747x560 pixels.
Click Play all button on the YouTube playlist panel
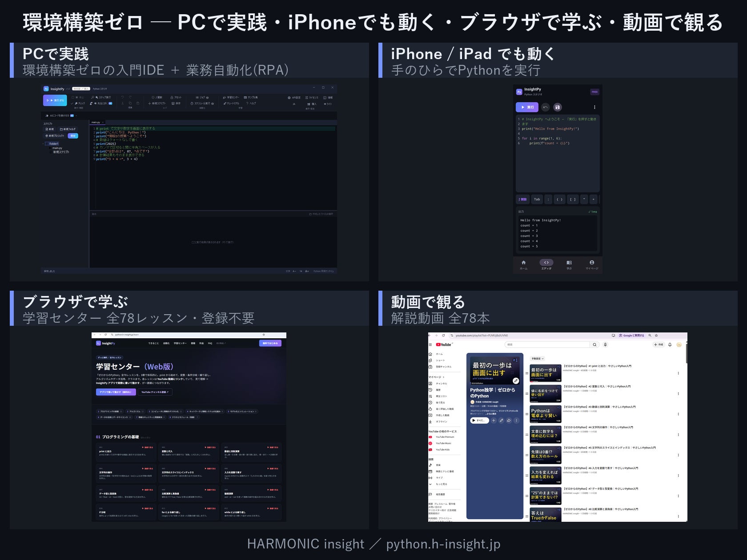pyautogui.click(x=480, y=420)
